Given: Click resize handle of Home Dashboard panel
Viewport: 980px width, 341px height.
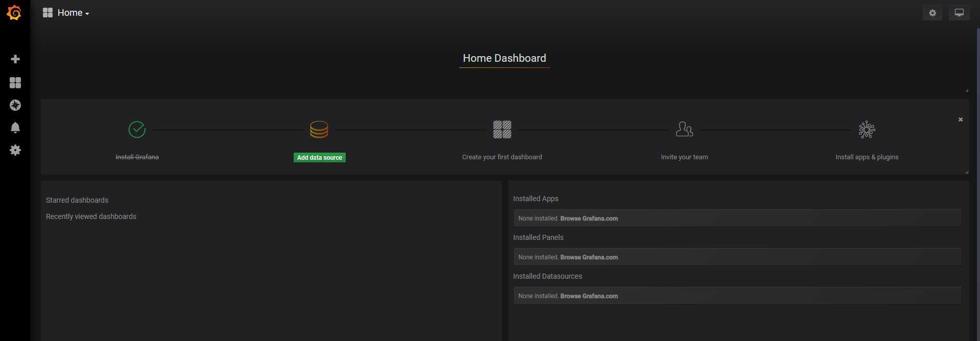Looking at the screenshot, I should (967, 90).
